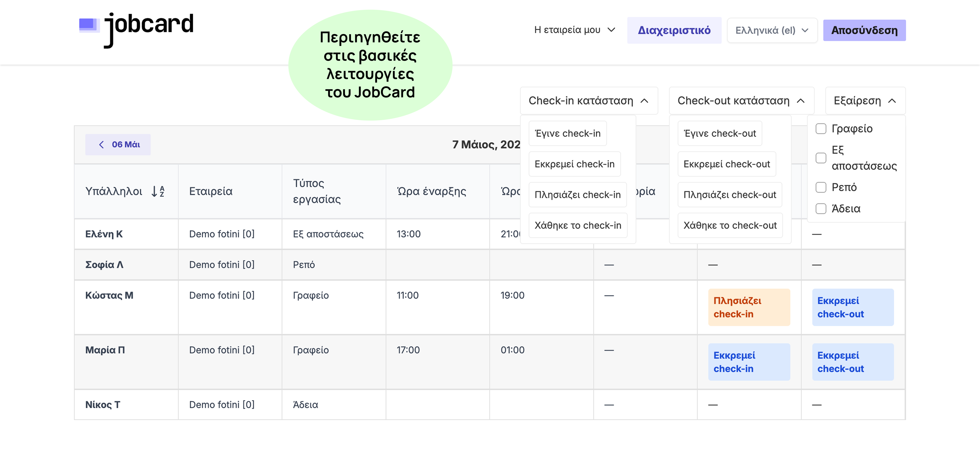
Task: Collapse the Check-out κατάσταση filter chevron
Action: coord(800,101)
